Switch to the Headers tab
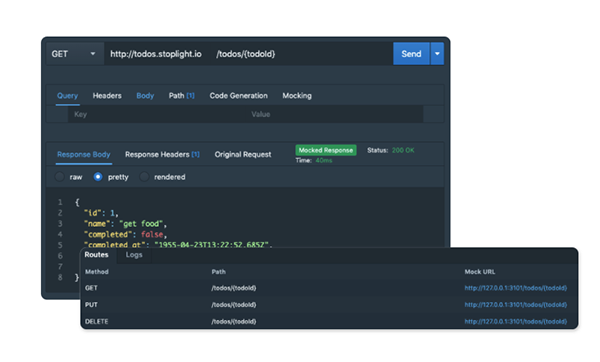600x362 pixels. point(107,96)
